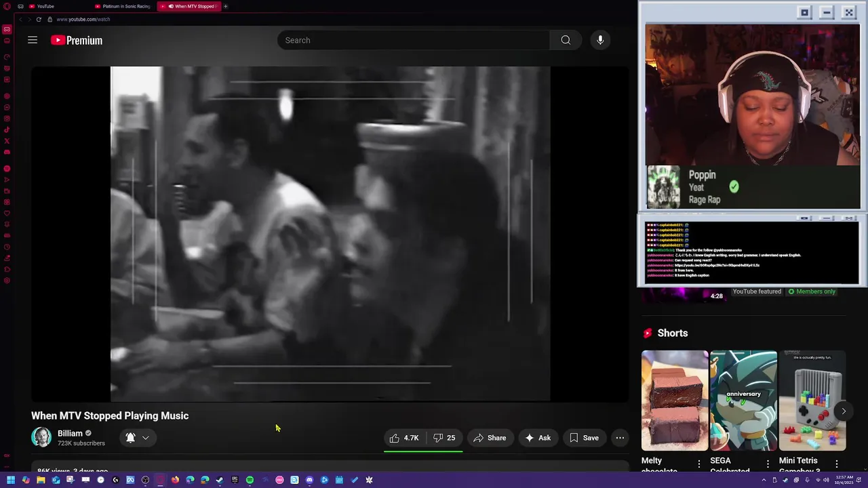Viewport: 868px width, 488px height.
Task: Open a new browser tab with plus
Action: pyautogui.click(x=226, y=6)
